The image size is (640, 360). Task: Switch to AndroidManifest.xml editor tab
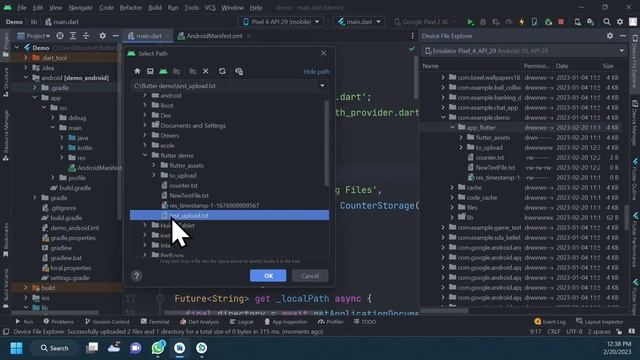tap(214, 36)
